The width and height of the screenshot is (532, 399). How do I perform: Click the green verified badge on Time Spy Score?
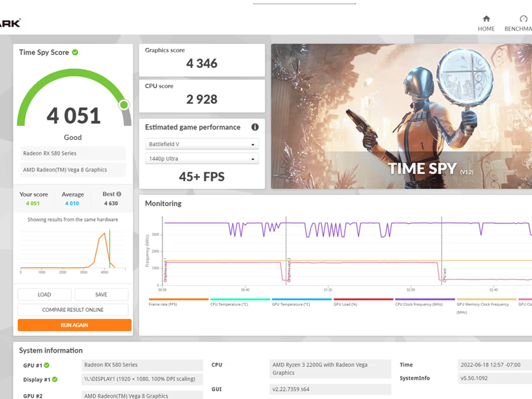[x=75, y=52]
